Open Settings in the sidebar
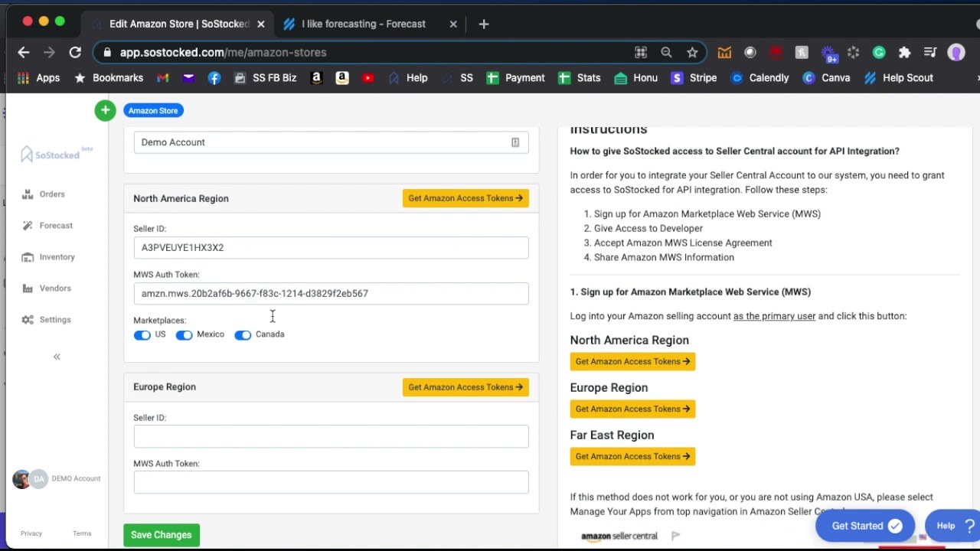 [x=47, y=320]
